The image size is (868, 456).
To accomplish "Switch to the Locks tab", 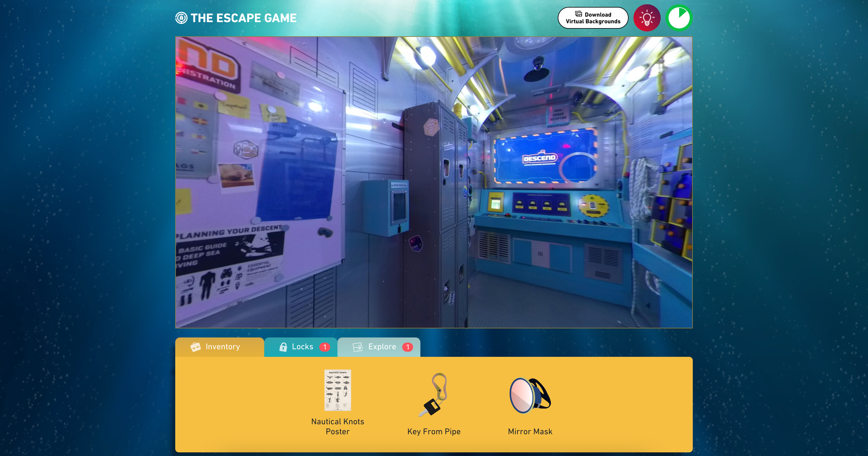I will 302,347.
